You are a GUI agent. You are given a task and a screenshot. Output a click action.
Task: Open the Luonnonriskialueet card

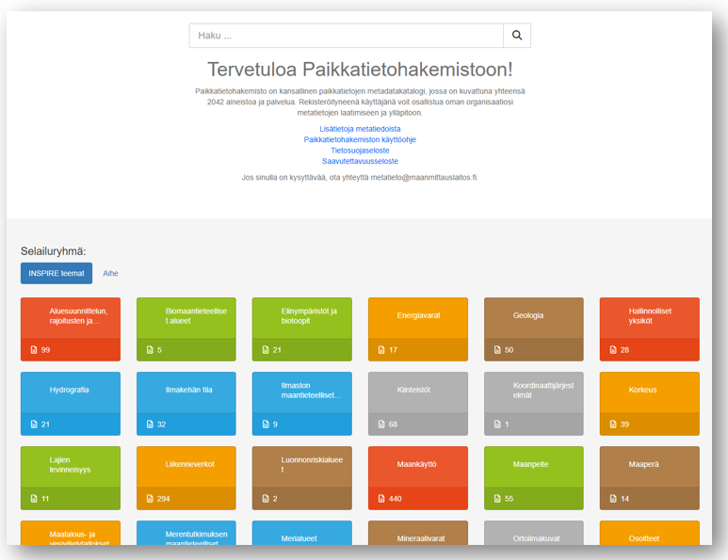click(x=302, y=478)
